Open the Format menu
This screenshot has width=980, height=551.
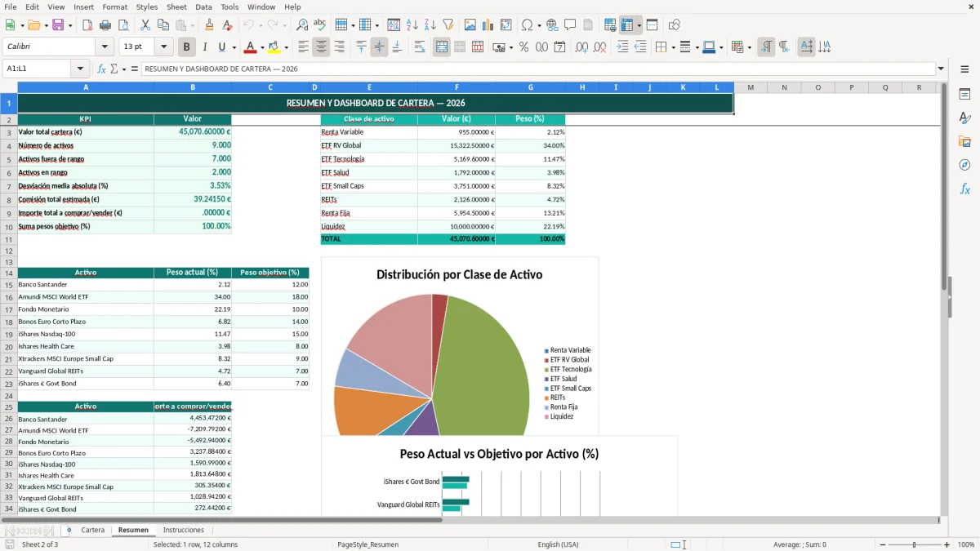pos(115,7)
